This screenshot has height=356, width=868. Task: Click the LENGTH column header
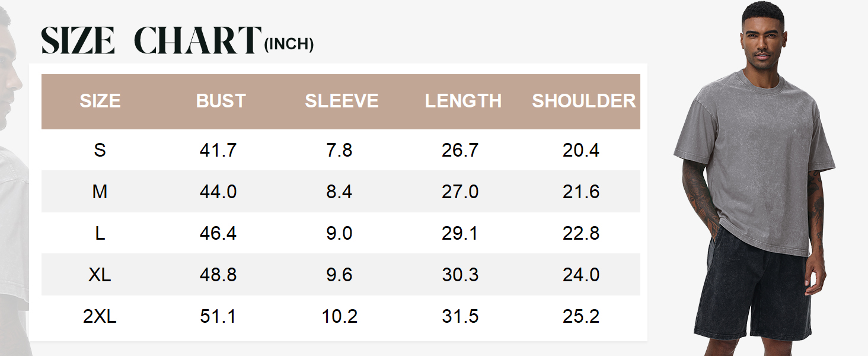(x=463, y=101)
